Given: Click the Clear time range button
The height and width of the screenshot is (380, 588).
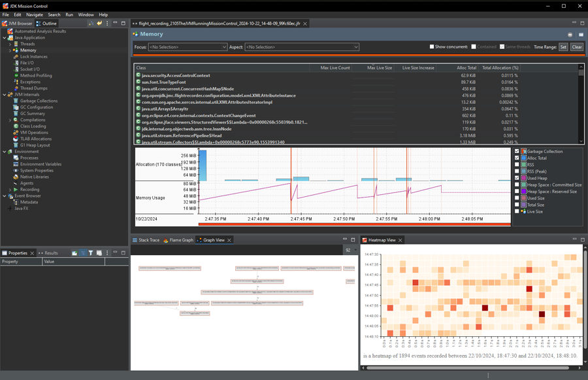Looking at the screenshot, I should 577,47.
